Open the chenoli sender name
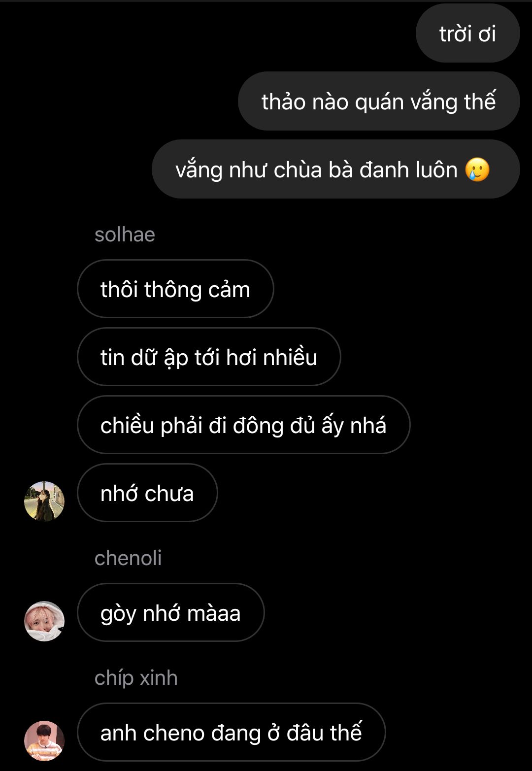532x771 pixels. tap(128, 558)
